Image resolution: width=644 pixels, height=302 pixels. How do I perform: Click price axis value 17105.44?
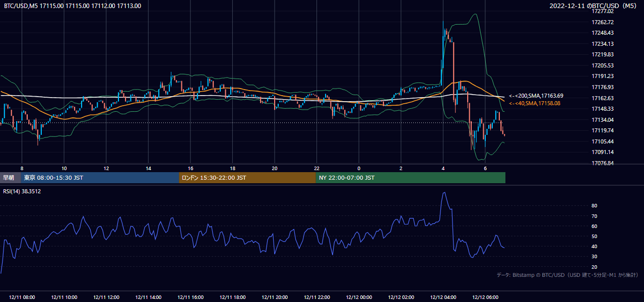(x=603, y=141)
